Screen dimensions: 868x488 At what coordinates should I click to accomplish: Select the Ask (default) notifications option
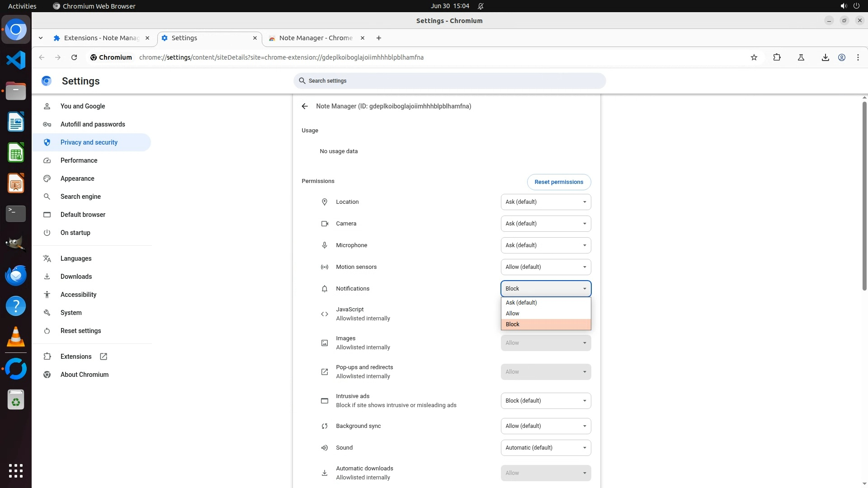545,303
